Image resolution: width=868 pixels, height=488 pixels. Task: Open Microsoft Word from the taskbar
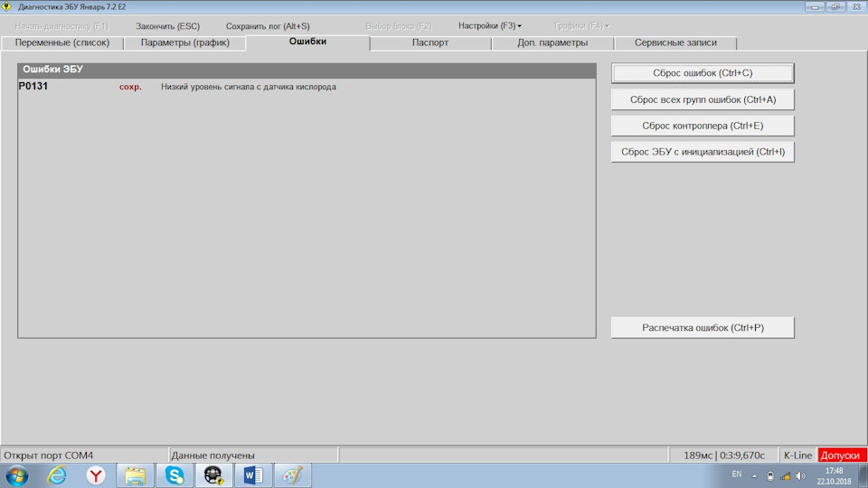253,475
